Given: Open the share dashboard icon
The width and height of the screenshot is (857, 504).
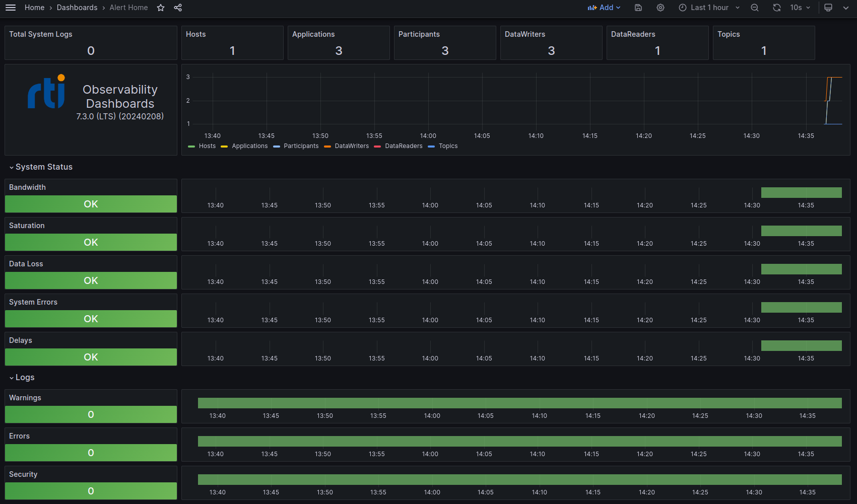Looking at the screenshot, I should click(178, 8).
